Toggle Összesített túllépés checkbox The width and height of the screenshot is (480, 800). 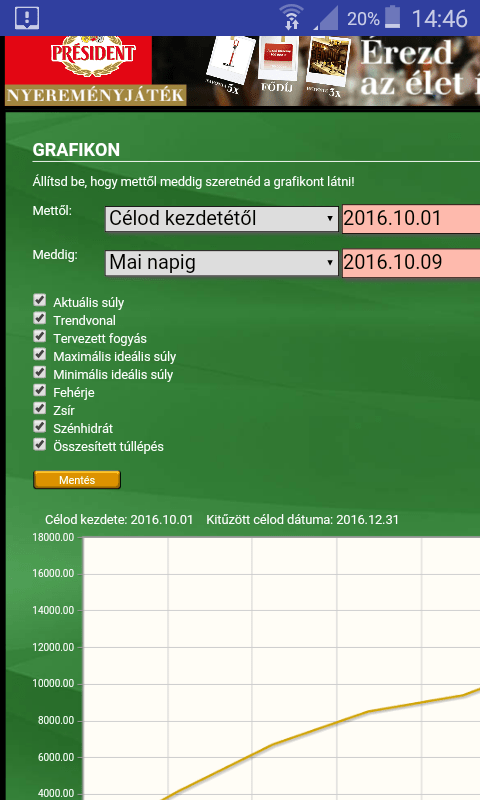tap(40, 444)
